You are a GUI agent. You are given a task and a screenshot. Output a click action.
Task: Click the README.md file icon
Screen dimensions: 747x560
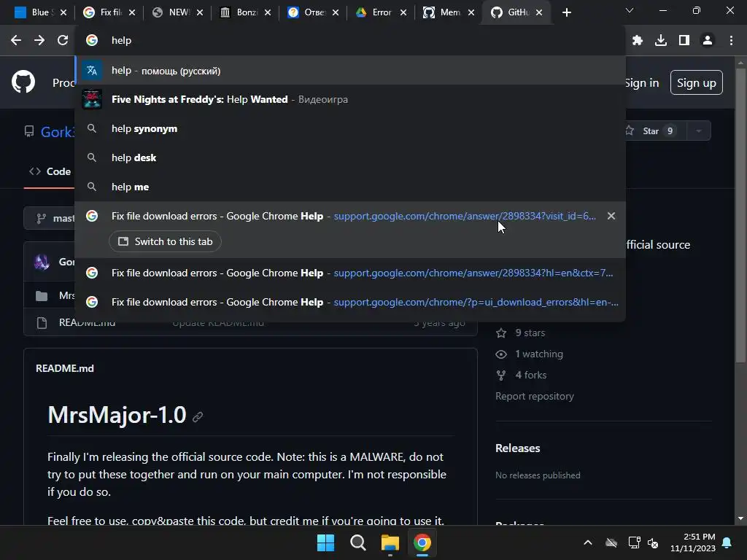[42, 323]
